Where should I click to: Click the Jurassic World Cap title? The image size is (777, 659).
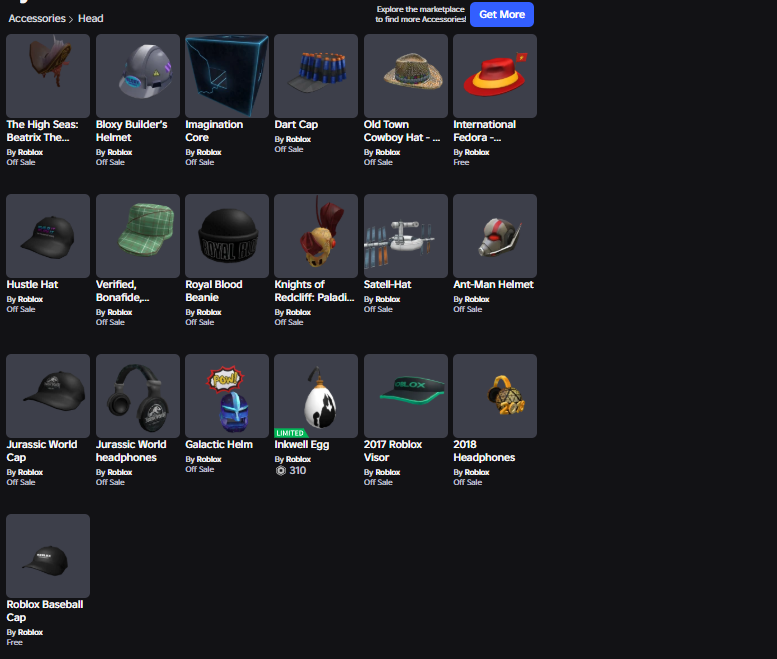[x=42, y=451]
